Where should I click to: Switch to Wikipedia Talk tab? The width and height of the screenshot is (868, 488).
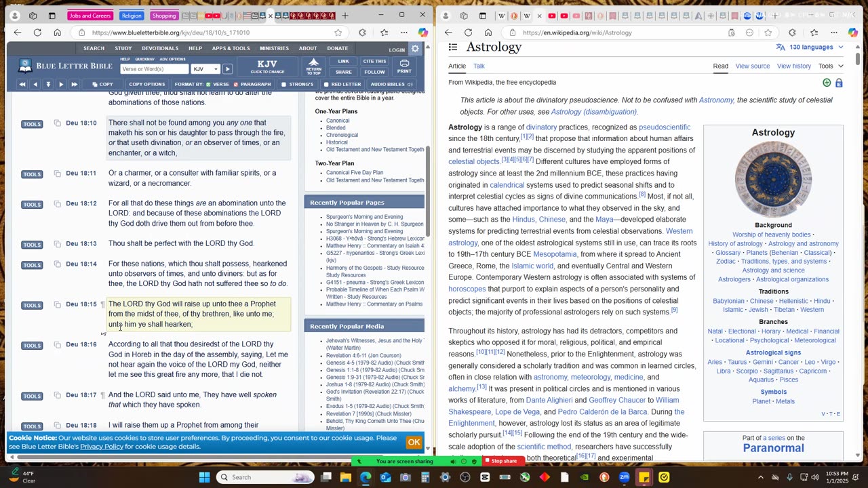479,66
